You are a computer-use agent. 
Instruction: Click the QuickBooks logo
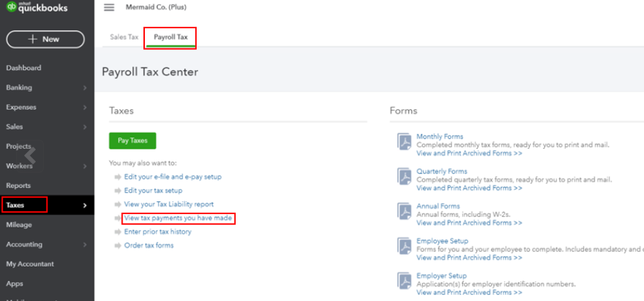click(37, 8)
